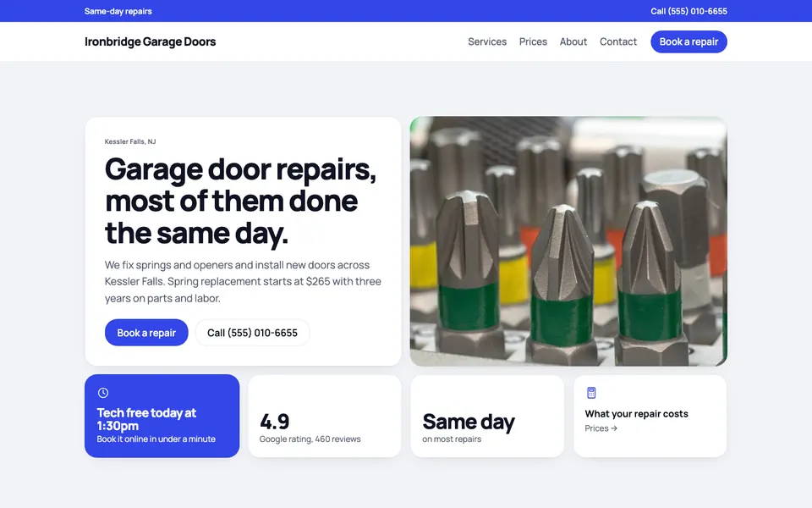Click the calculator icon above repair costs
This screenshot has height=508, width=812.
coord(591,393)
